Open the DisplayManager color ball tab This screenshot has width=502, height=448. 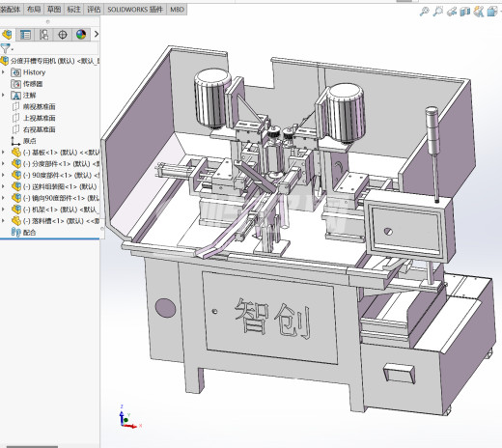[81, 35]
